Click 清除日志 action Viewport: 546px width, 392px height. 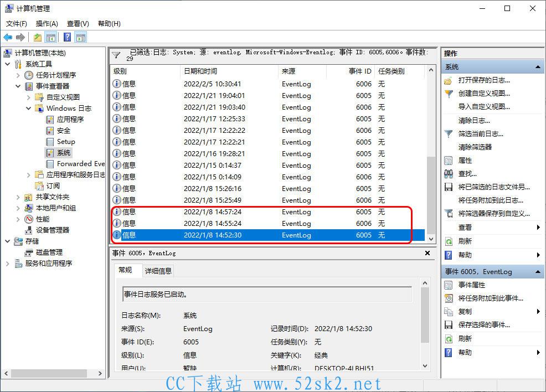(x=474, y=121)
